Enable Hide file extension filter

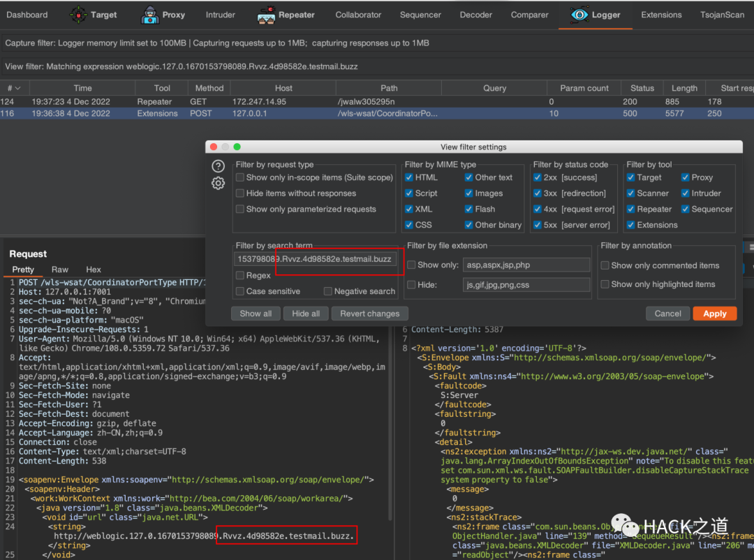(412, 285)
